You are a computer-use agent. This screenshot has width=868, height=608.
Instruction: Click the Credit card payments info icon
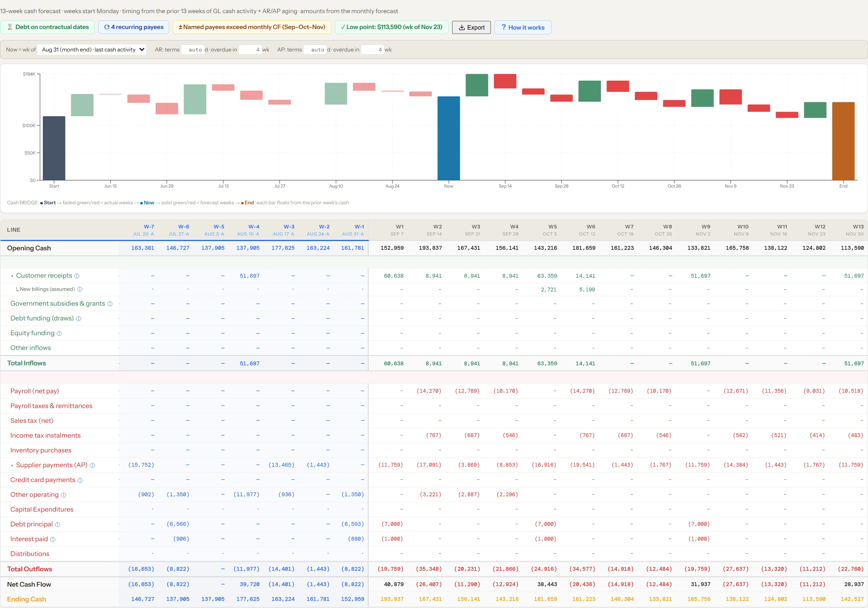point(80,480)
